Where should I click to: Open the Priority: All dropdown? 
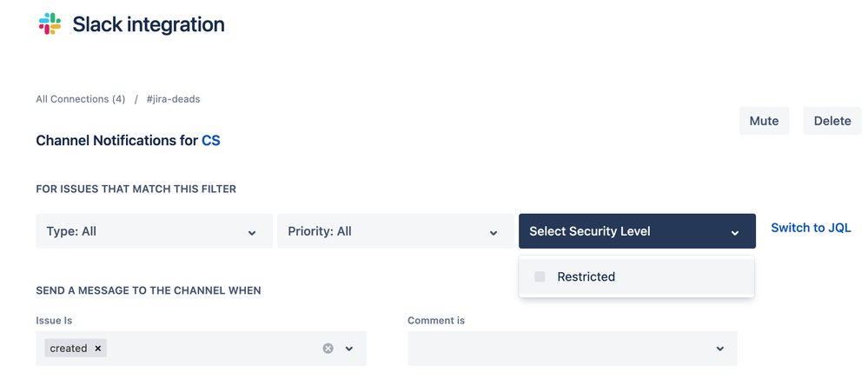tap(396, 231)
